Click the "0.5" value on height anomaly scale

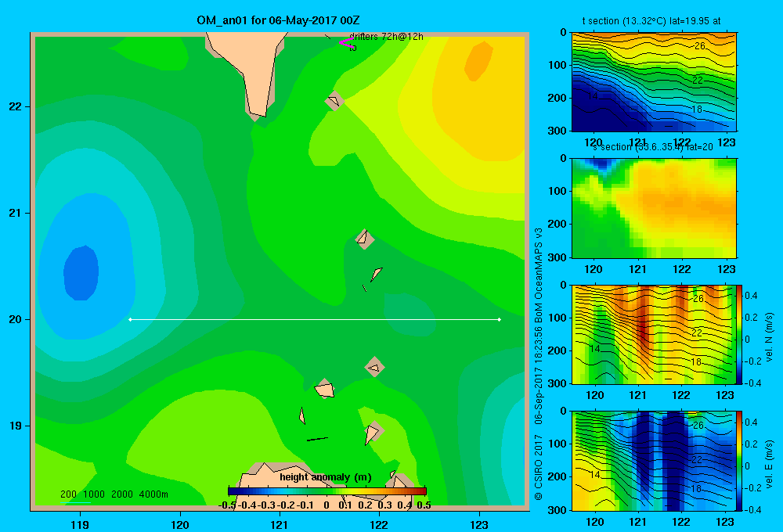tap(424, 505)
